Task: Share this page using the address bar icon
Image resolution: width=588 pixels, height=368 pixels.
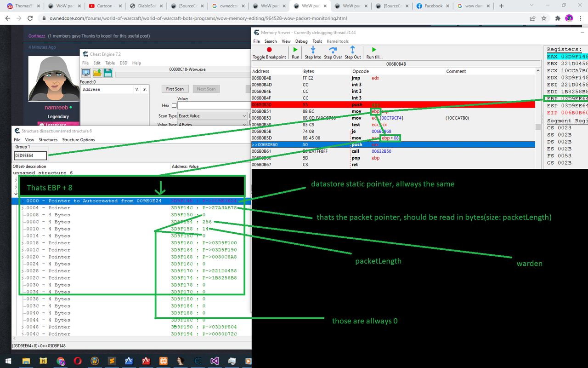Action: coord(532,18)
